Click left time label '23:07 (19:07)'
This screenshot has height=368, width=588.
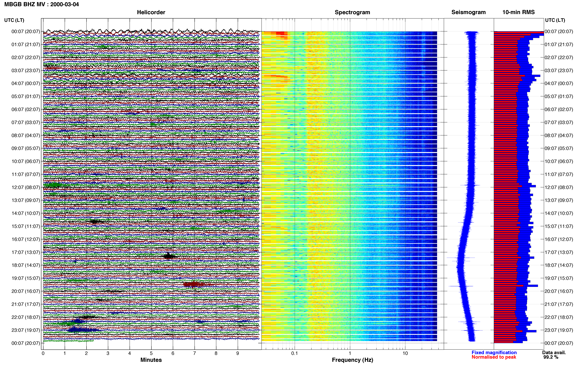[26, 330]
